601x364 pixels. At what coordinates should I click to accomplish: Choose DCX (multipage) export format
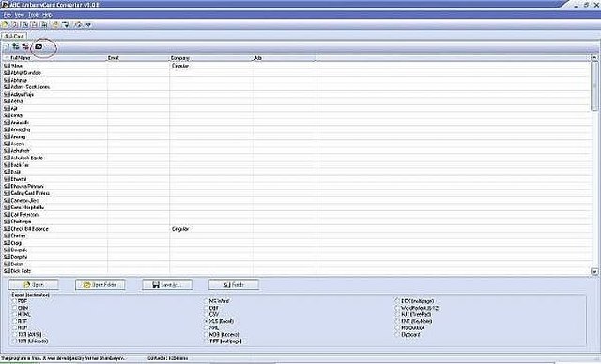414,301
